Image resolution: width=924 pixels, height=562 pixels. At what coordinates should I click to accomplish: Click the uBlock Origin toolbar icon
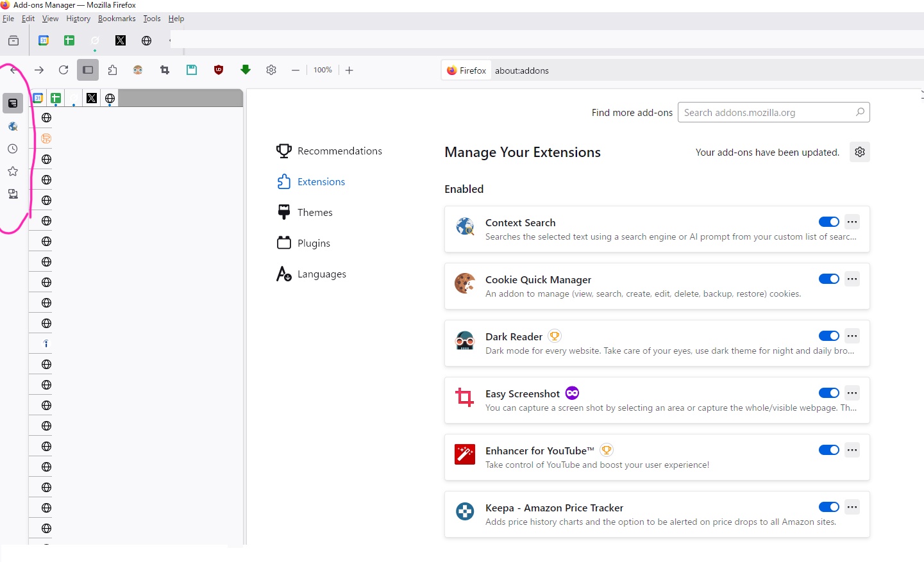pos(219,70)
